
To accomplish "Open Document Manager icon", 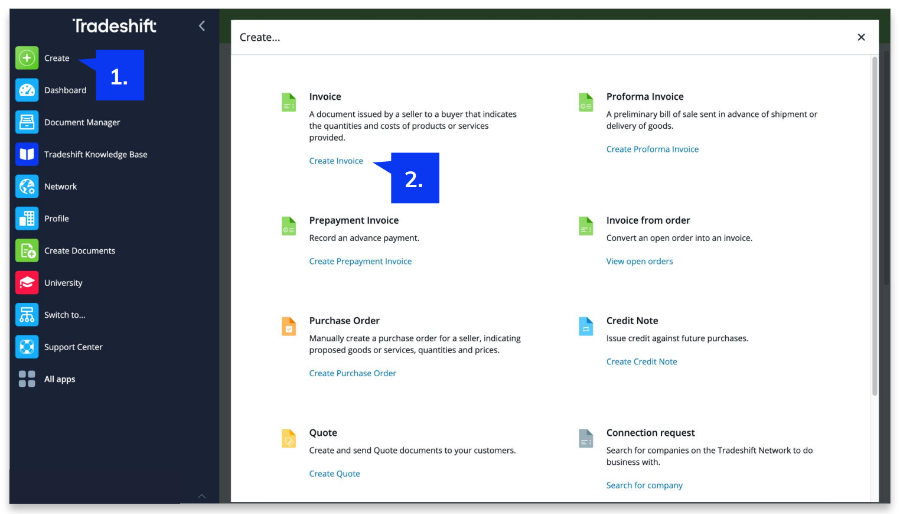I will (x=27, y=122).
